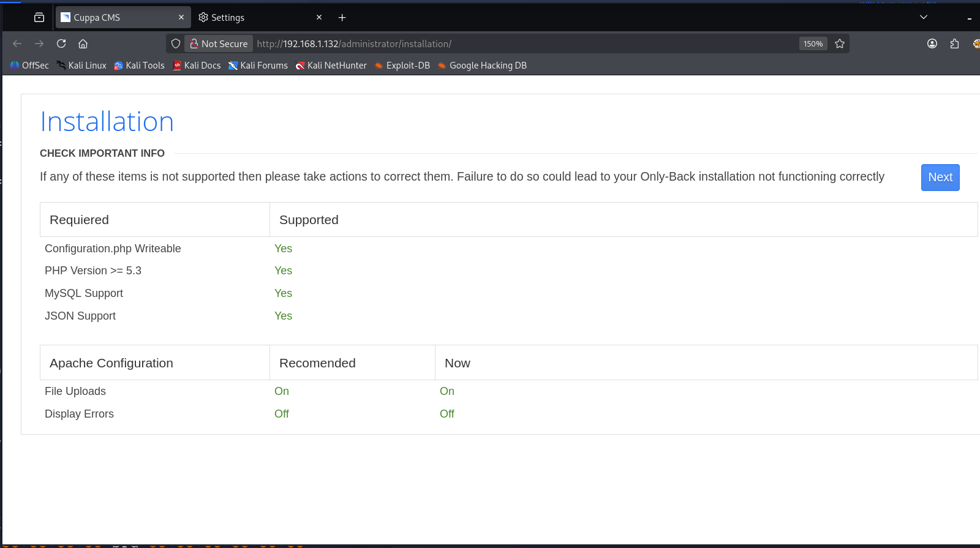Click the tracking protection shield icon
The width and height of the screenshot is (980, 548).
(x=176, y=43)
